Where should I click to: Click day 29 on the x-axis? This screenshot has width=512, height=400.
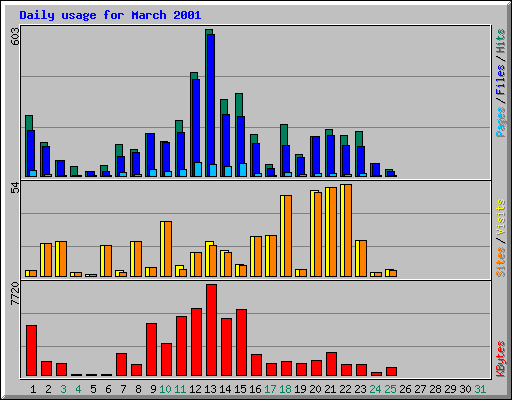click(x=450, y=389)
